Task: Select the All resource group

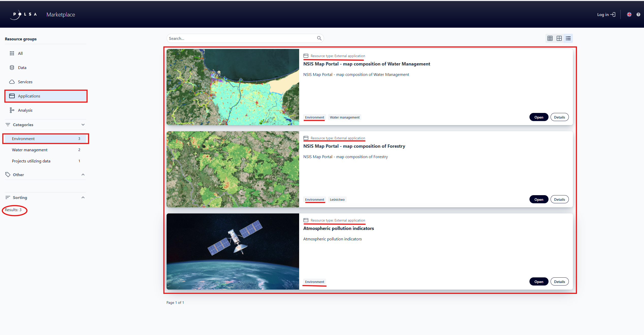Action: click(20, 53)
